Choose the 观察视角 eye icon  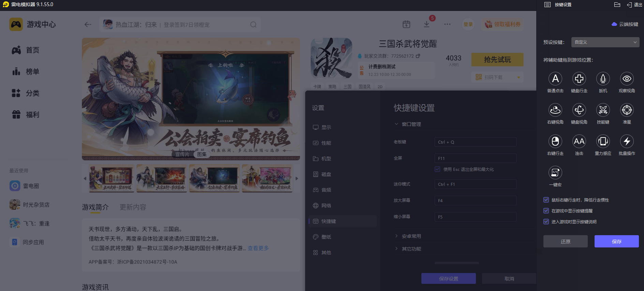[627, 79]
